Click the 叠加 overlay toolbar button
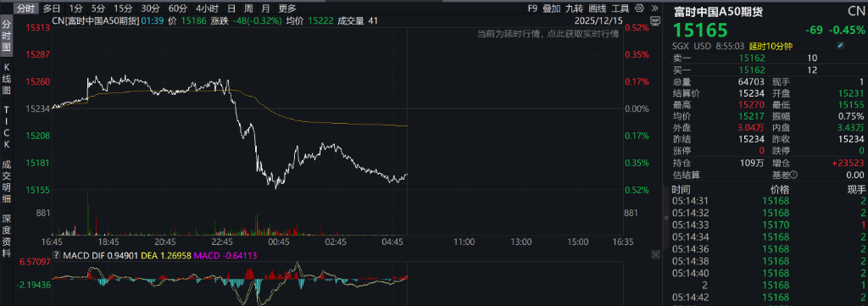868x306 pixels. [551, 8]
